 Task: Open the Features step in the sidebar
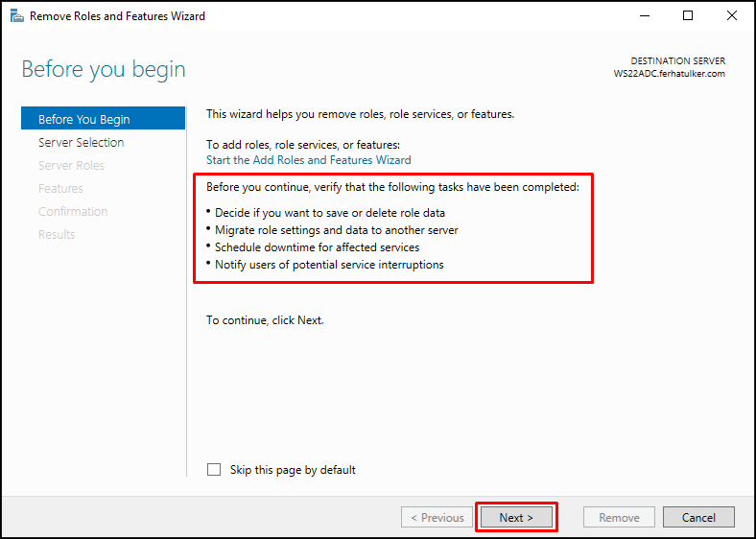(x=60, y=189)
